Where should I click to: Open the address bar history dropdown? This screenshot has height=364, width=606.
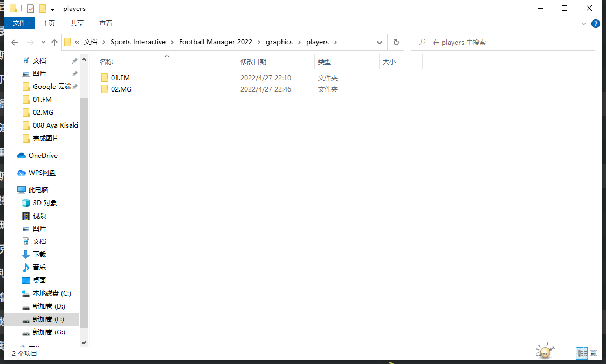point(380,43)
